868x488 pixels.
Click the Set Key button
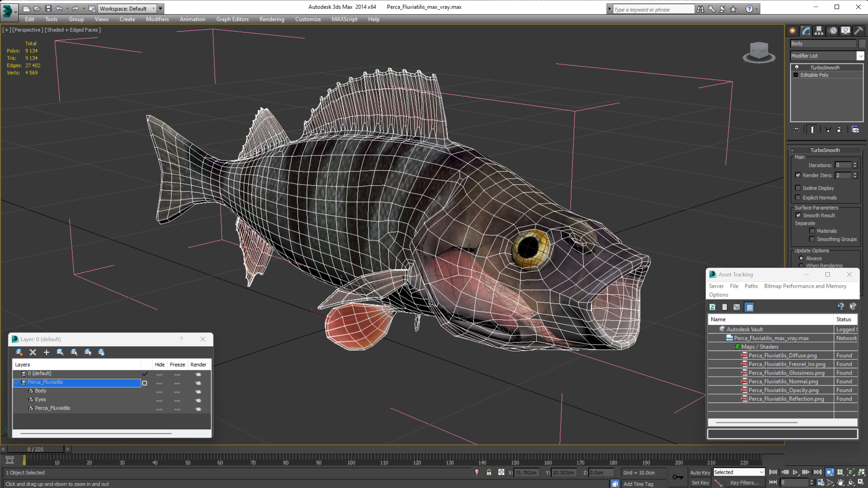click(700, 482)
